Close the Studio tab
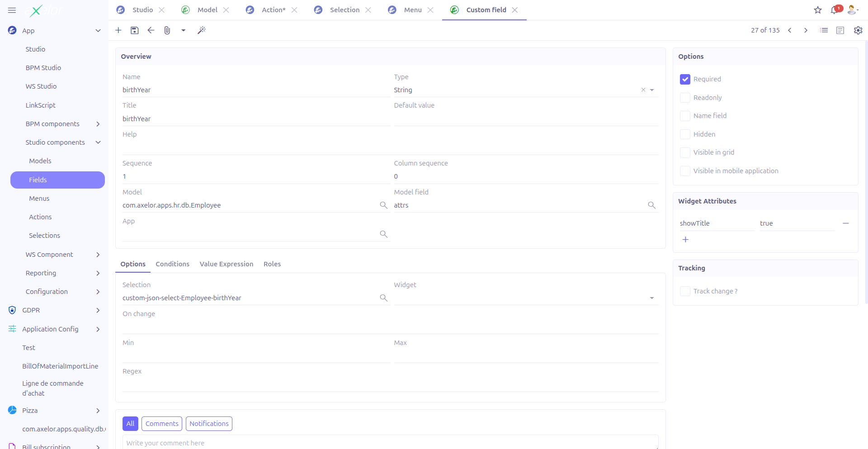The width and height of the screenshot is (868, 449). point(162,10)
